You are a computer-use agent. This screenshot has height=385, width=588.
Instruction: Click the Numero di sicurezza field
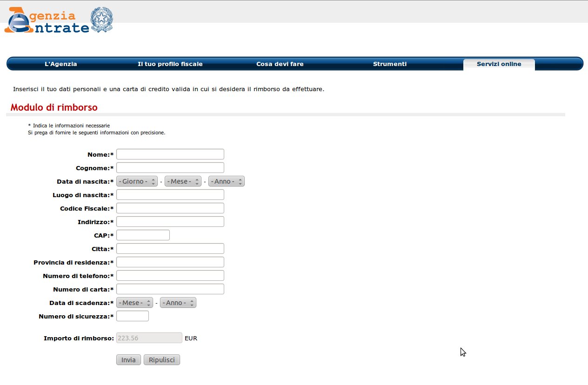click(133, 316)
